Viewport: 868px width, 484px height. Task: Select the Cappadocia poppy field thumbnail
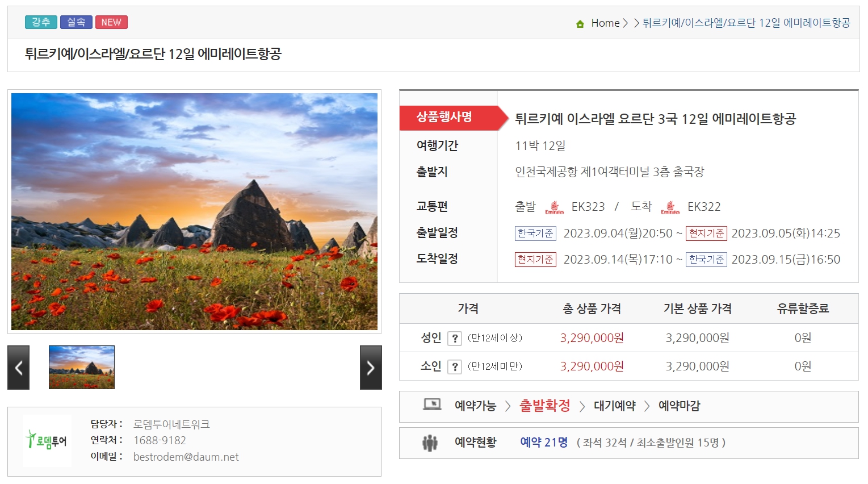click(82, 367)
